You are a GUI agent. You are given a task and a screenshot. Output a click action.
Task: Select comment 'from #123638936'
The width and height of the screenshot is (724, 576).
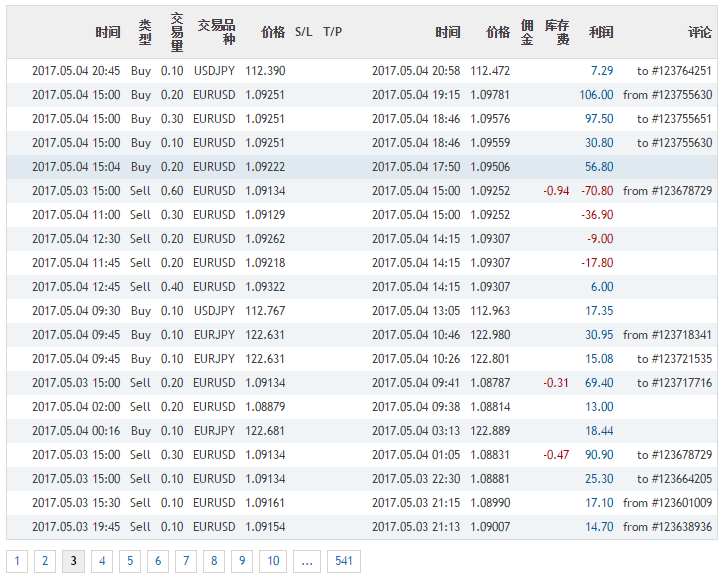coord(668,527)
